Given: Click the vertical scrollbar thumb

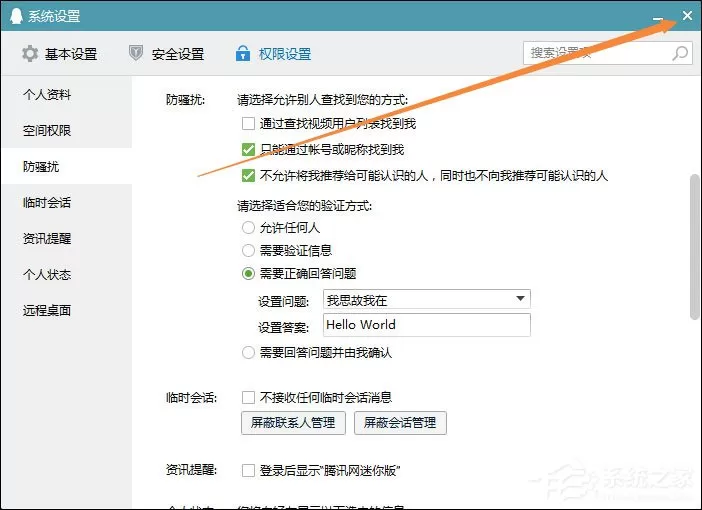Looking at the screenshot, I should [x=694, y=246].
